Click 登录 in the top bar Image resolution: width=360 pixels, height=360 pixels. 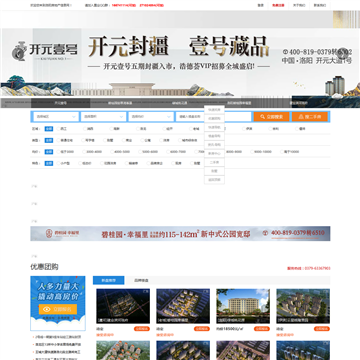(x=261, y=5)
